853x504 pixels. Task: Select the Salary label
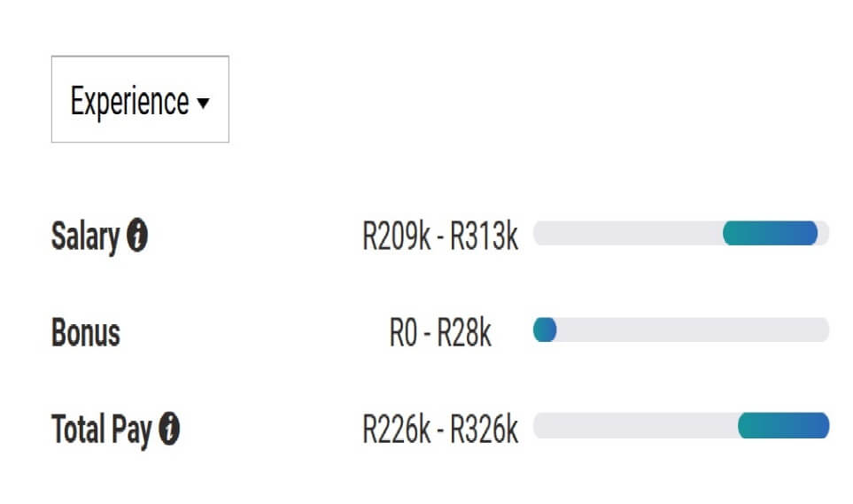(x=85, y=236)
